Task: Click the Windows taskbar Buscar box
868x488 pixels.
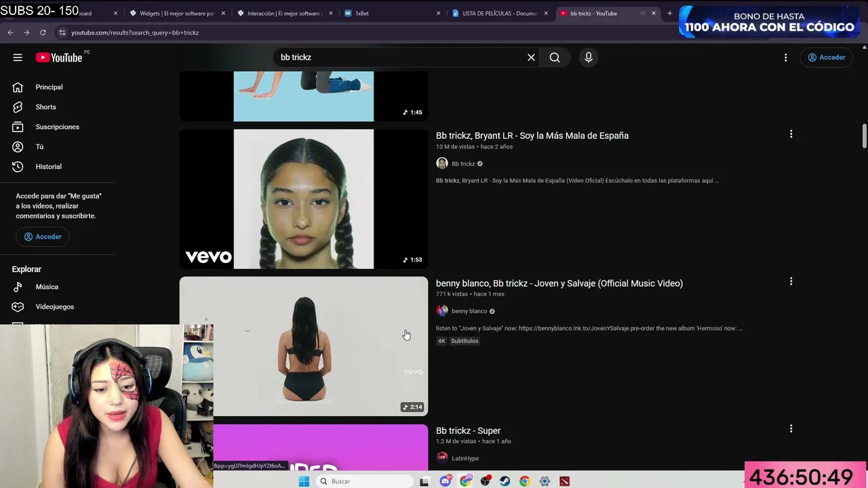Action: pos(364,481)
